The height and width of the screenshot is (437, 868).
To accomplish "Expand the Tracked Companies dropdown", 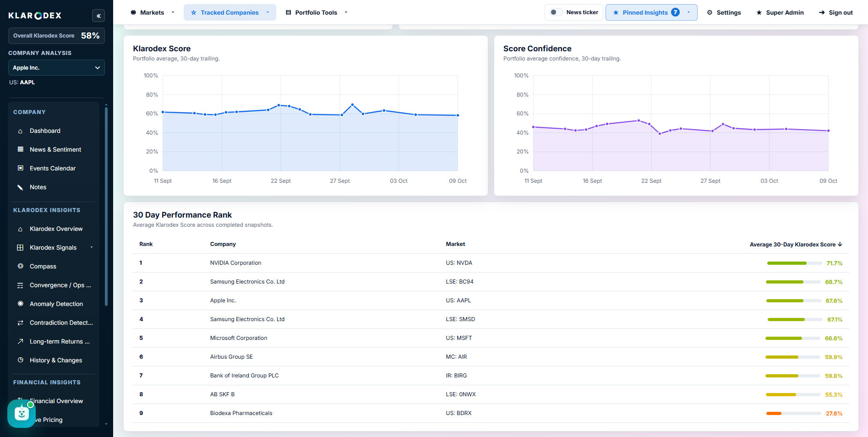I will click(x=230, y=12).
